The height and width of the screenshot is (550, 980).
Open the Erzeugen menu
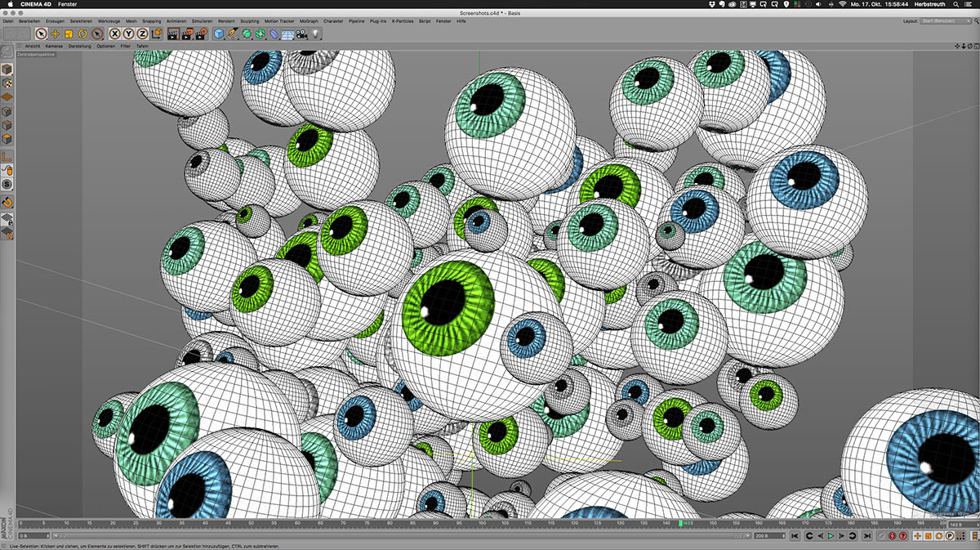point(56,21)
